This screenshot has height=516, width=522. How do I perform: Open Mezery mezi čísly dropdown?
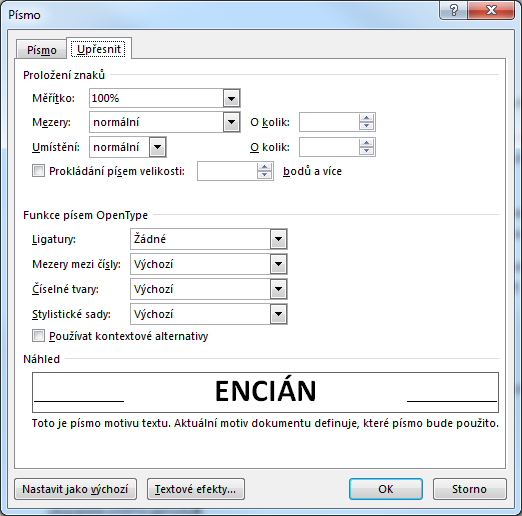coord(278,264)
